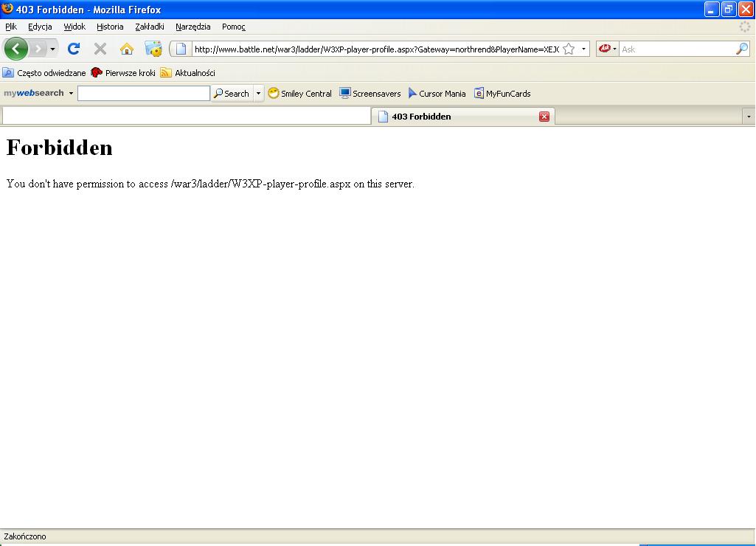Expand the URL bar history dropdown

pyautogui.click(x=583, y=49)
